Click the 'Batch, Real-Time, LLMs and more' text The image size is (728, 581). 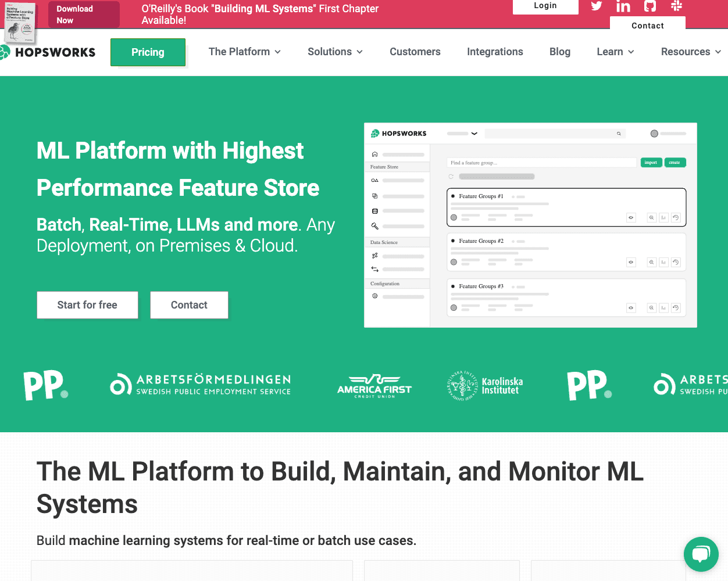167,225
